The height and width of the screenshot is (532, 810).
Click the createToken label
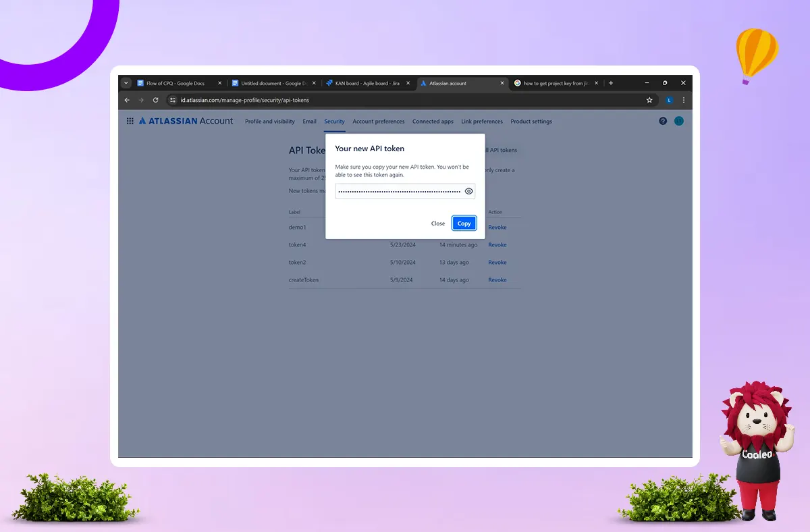[304, 280]
